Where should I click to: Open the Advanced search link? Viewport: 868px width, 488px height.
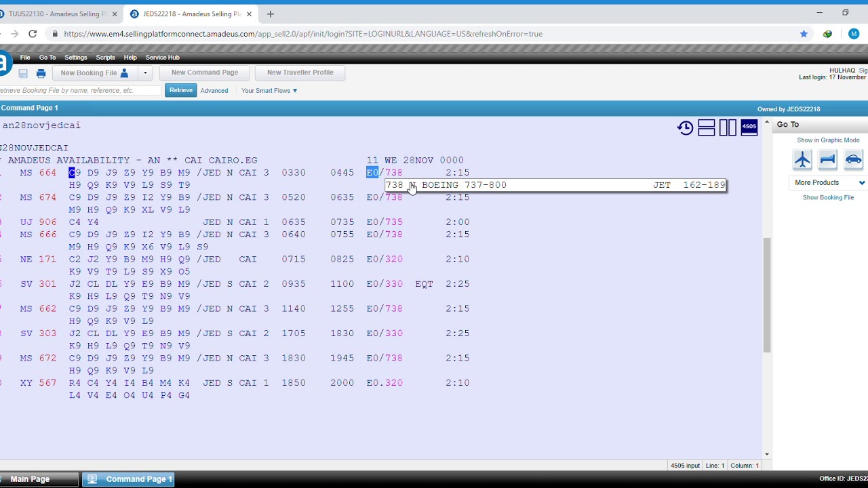click(214, 91)
